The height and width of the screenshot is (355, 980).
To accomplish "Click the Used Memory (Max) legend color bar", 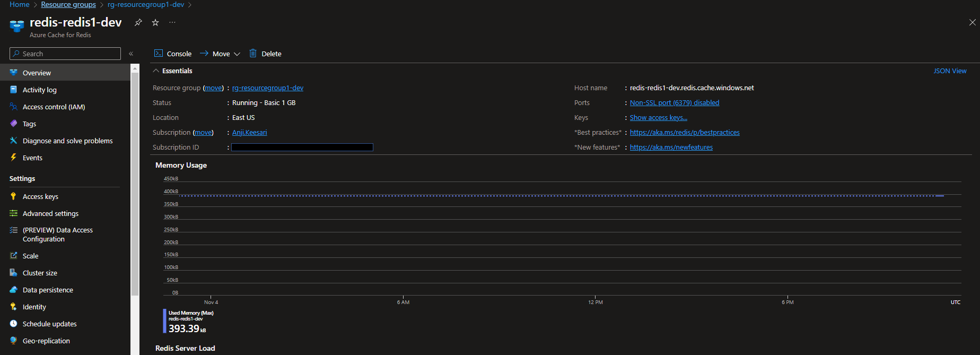I will [x=164, y=321].
